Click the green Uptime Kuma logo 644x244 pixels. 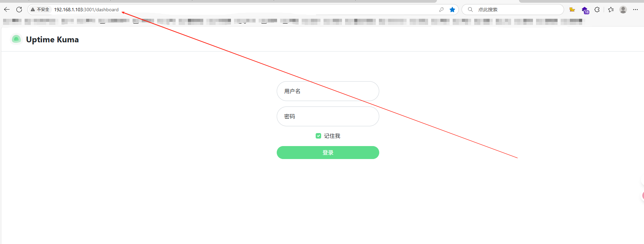pyautogui.click(x=16, y=39)
